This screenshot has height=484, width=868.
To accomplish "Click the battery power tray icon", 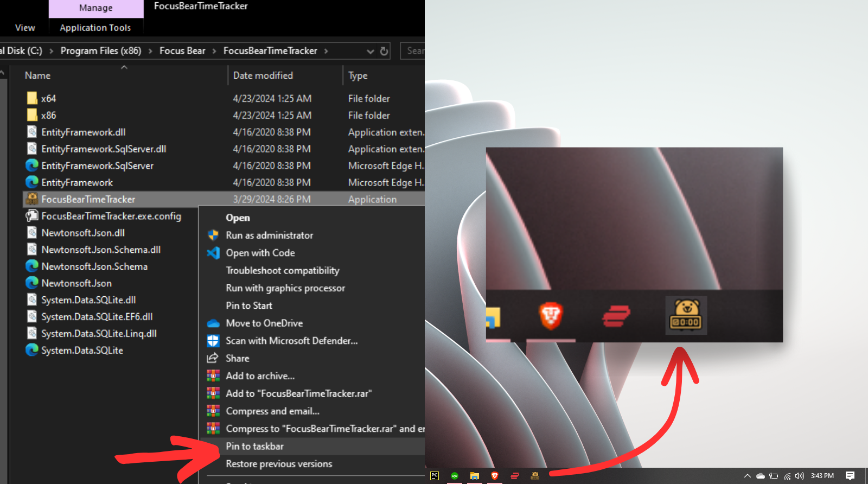I will (x=774, y=476).
